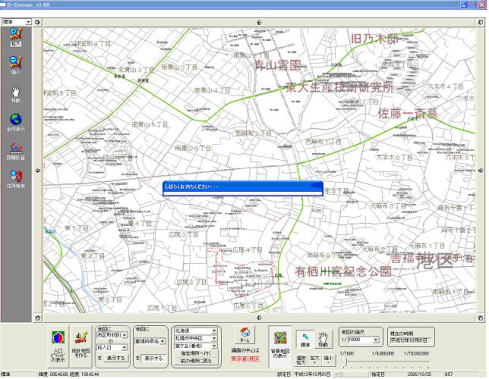
Task: Select the zoom-in magnifier tool in sidebar
Action: coord(16,37)
